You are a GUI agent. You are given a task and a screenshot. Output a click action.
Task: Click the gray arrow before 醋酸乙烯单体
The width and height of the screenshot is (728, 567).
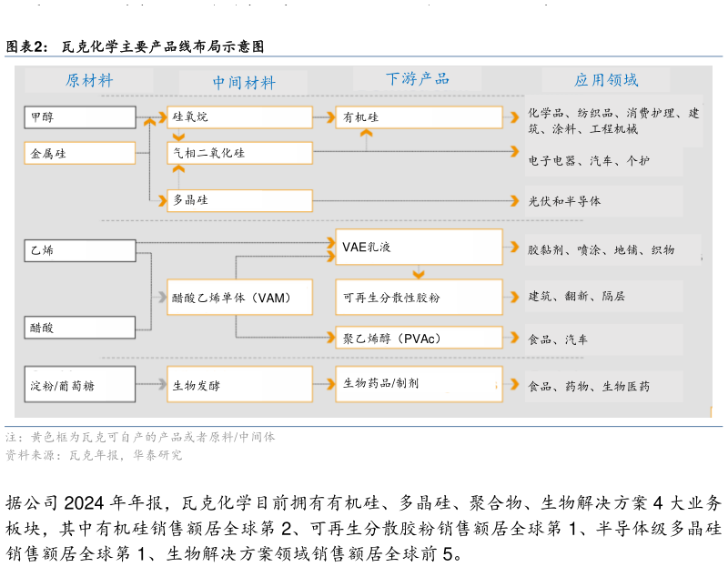[162, 298]
